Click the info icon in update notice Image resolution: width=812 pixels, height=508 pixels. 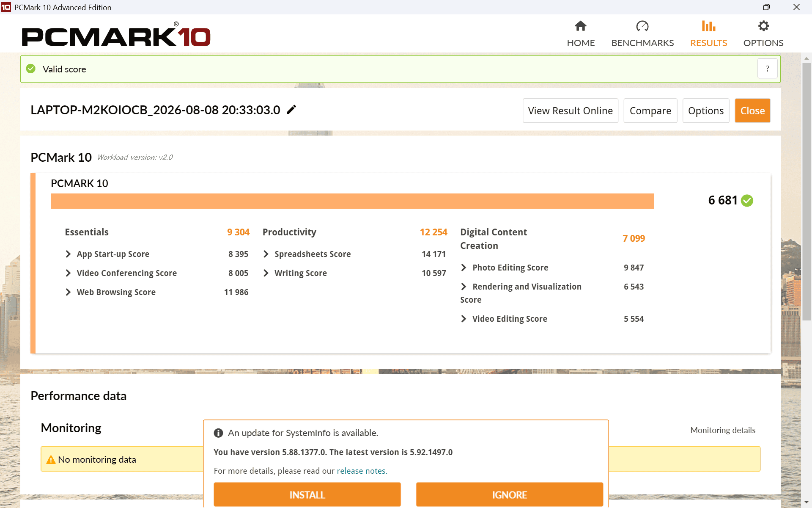pyautogui.click(x=218, y=433)
